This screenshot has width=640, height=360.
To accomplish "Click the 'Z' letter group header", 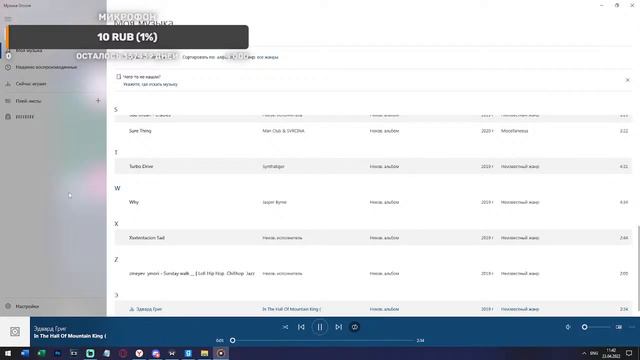I will (x=116, y=260).
